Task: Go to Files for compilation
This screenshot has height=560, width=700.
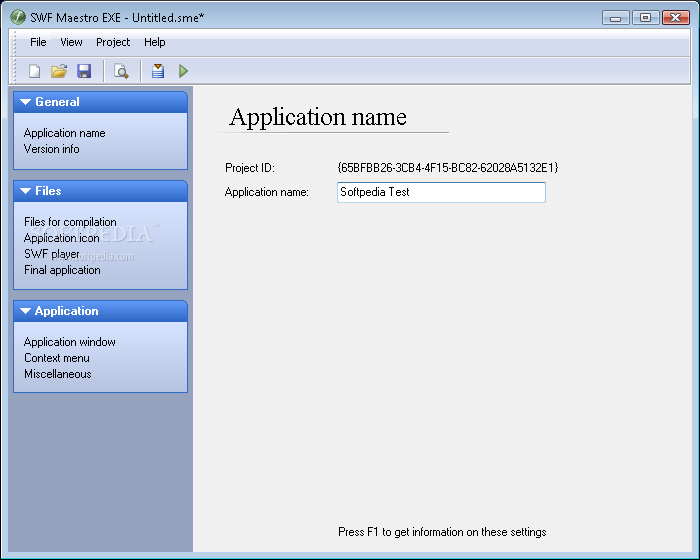Action: [70, 222]
